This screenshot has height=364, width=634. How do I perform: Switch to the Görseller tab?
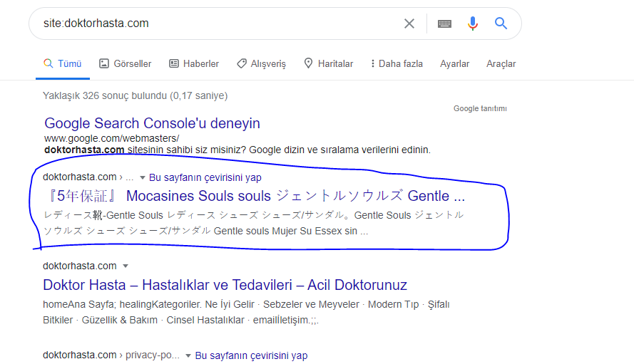tap(126, 63)
